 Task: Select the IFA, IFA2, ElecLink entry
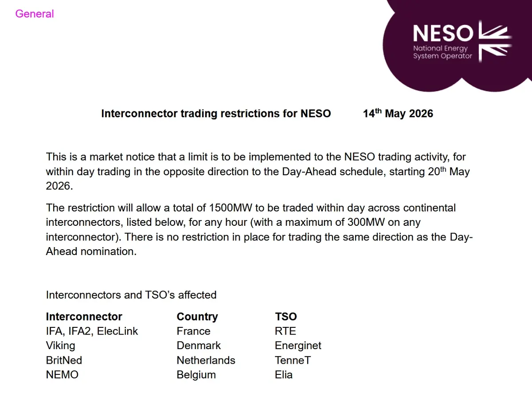(x=92, y=331)
